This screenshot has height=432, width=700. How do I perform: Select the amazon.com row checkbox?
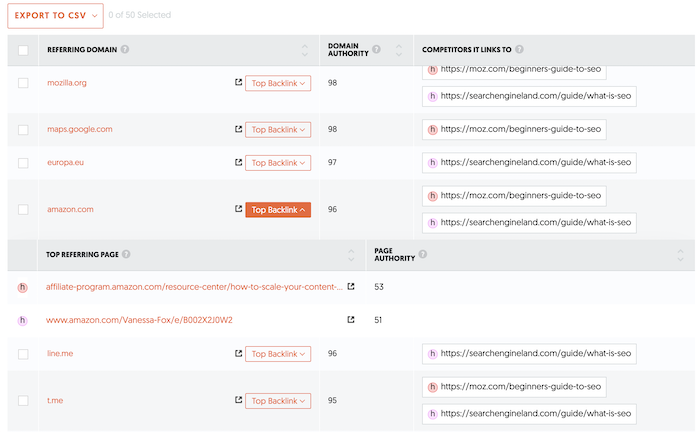click(23, 209)
